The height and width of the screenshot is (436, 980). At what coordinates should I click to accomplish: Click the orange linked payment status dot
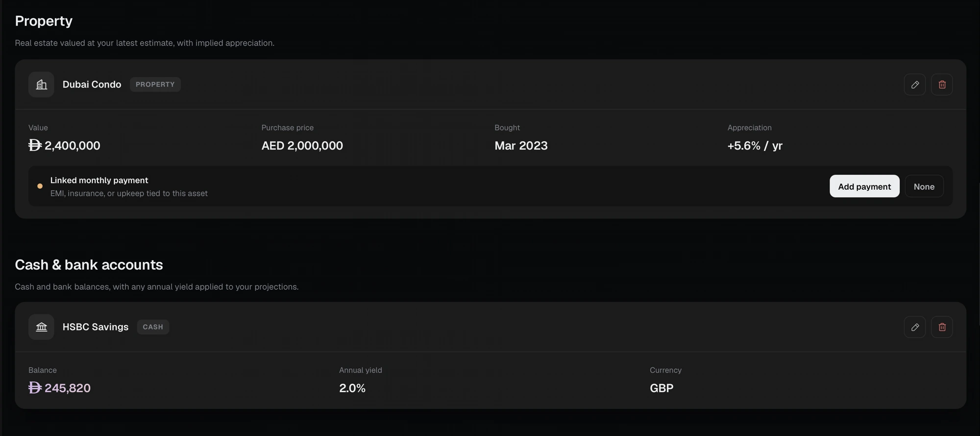[40, 186]
